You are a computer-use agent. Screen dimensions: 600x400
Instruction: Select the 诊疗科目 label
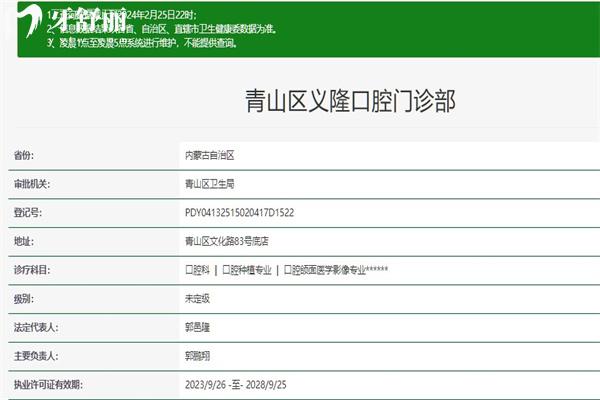pos(32,270)
